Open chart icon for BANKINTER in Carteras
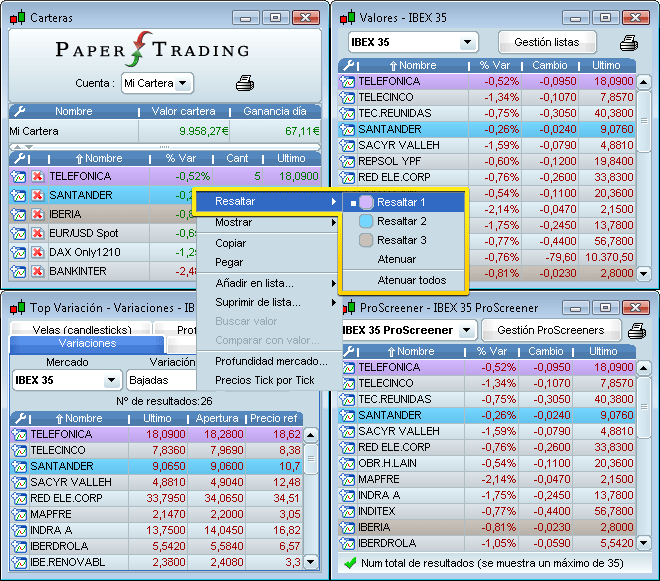This screenshot has height=581, width=660. tap(19, 271)
